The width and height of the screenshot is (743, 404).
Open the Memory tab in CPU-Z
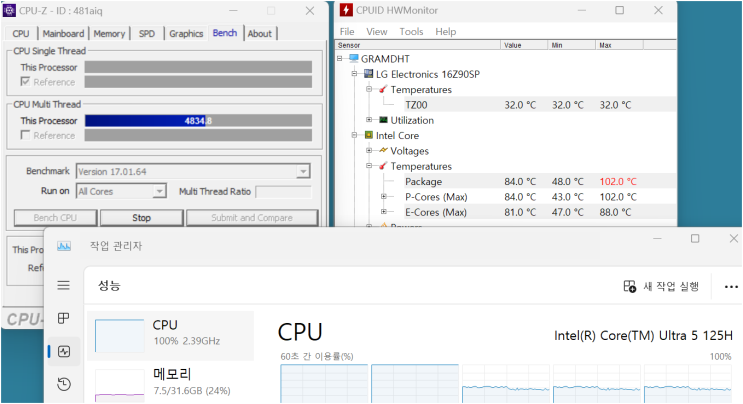(x=109, y=34)
